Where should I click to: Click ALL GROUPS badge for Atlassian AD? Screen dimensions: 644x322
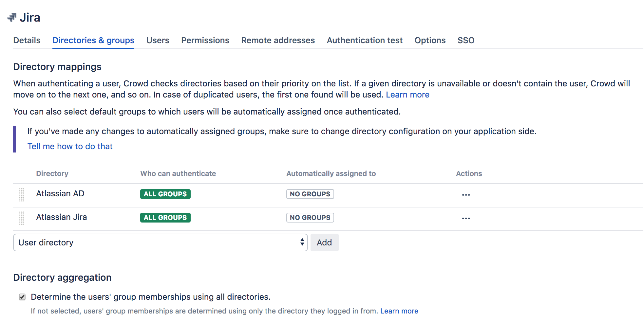point(165,194)
